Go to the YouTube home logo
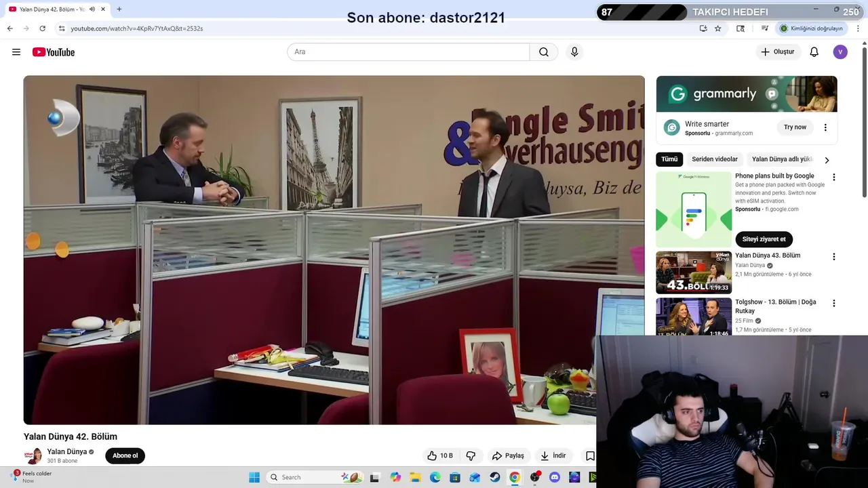The image size is (868, 488). tap(54, 52)
